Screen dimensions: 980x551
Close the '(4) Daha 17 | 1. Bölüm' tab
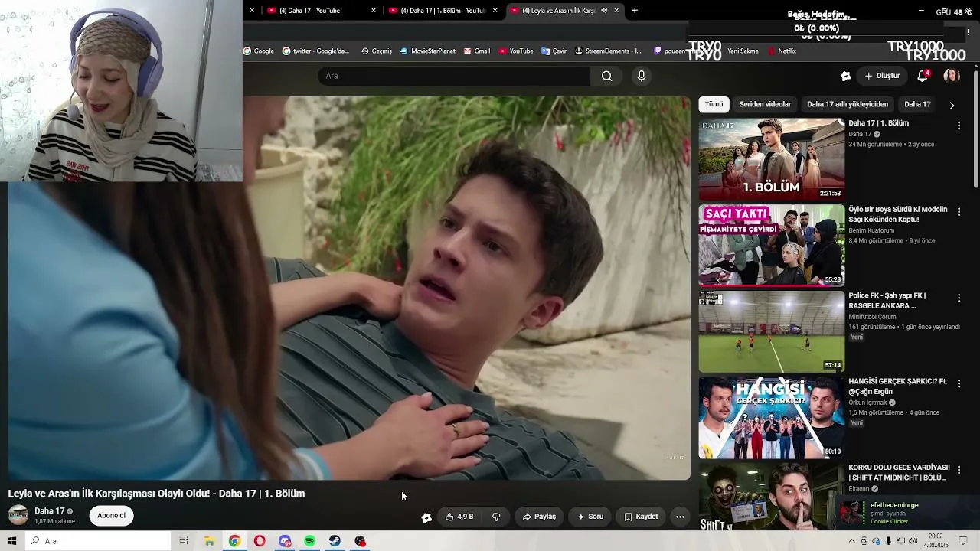(x=495, y=11)
